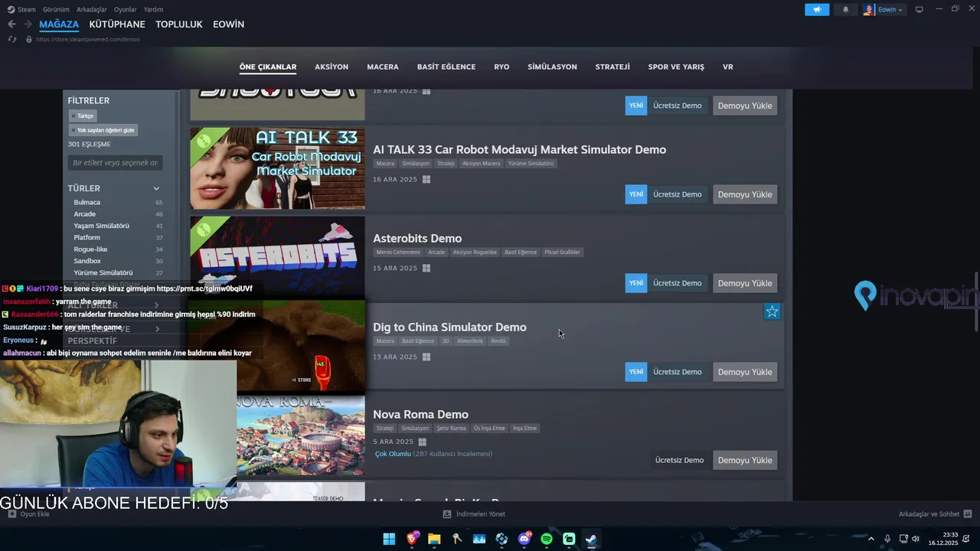Image resolution: width=980 pixels, height=551 pixels.
Task: Click the filter tag search field
Action: 115,162
